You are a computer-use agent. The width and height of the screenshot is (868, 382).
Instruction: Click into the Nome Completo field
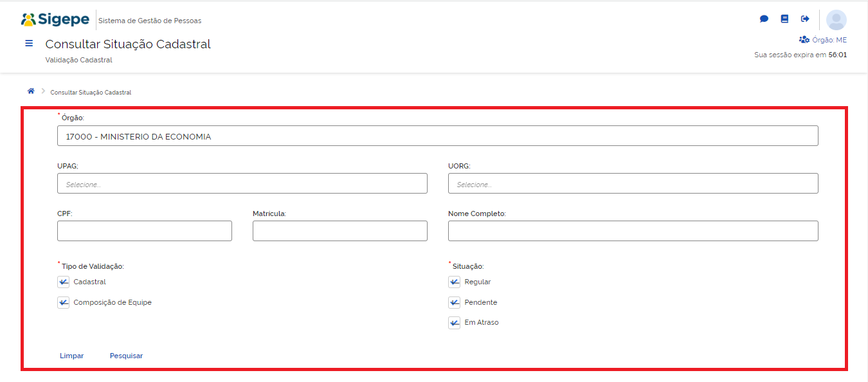pos(633,232)
